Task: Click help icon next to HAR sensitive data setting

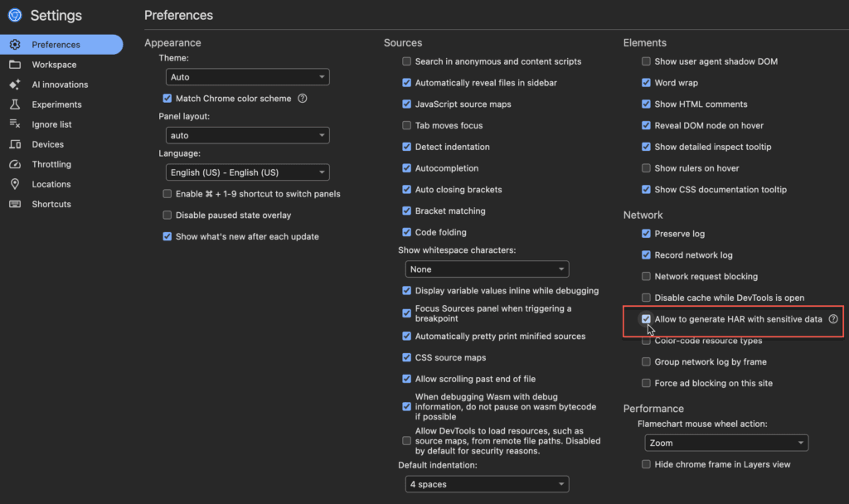Action: tap(833, 318)
